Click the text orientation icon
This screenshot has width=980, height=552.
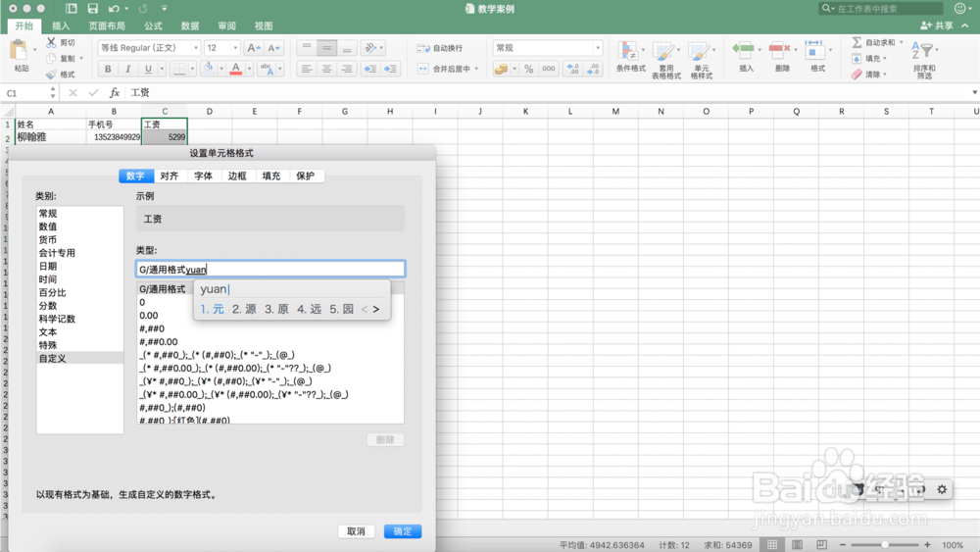[370, 48]
